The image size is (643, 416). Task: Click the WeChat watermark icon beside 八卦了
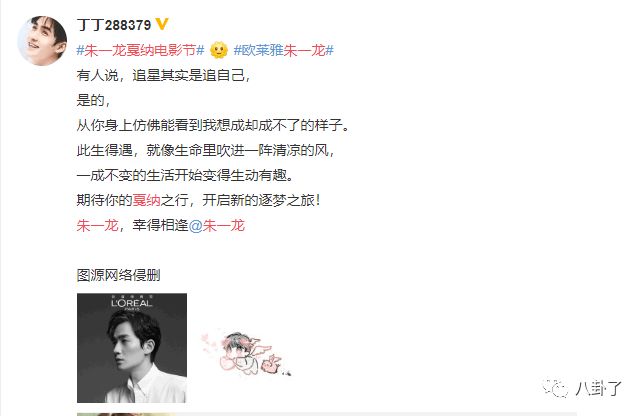[x=556, y=388]
